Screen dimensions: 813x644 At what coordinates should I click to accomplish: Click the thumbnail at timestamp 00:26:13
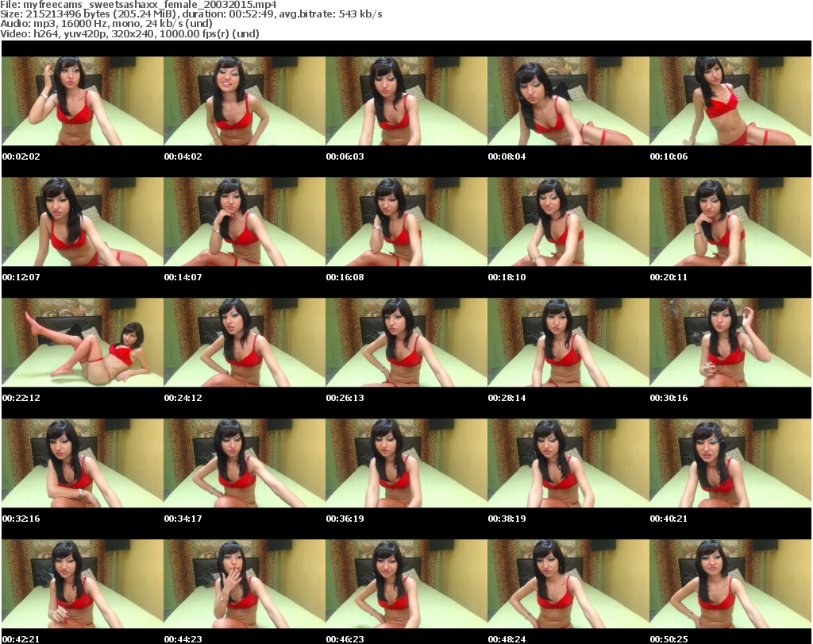tap(406, 342)
